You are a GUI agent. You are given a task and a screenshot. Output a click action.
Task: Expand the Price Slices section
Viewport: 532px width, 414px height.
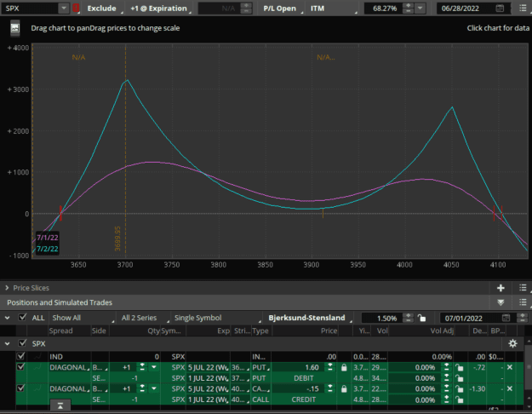[7, 288]
